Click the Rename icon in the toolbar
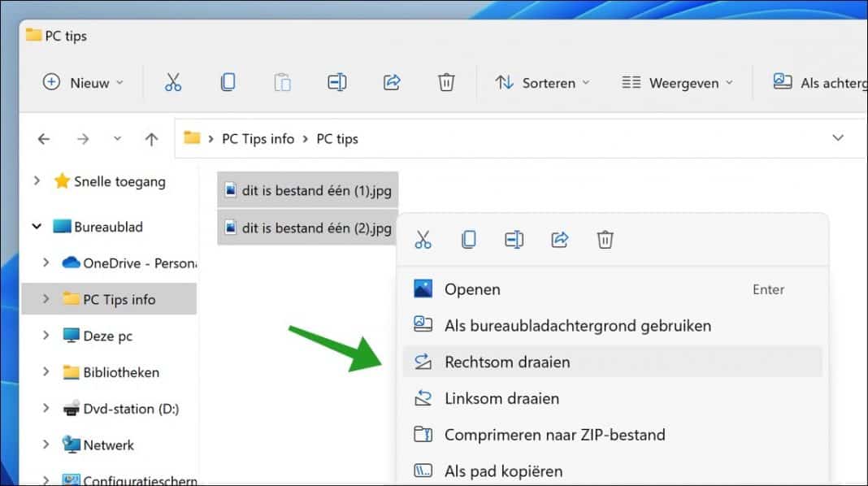Image resolution: width=868 pixels, height=486 pixels. 336,82
